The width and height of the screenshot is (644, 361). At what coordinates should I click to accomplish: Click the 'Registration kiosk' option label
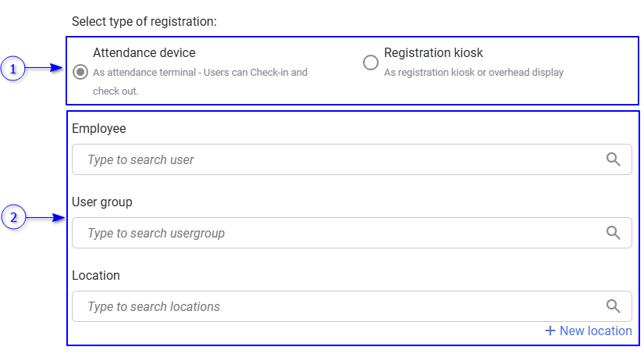pyautogui.click(x=433, y=53)
